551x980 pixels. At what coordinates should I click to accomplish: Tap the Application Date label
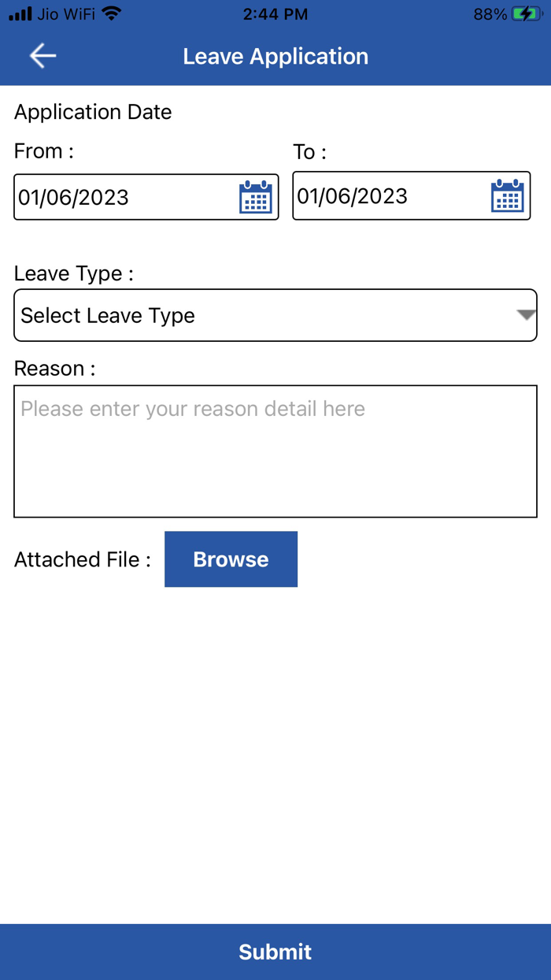click(x=93, y=112)
